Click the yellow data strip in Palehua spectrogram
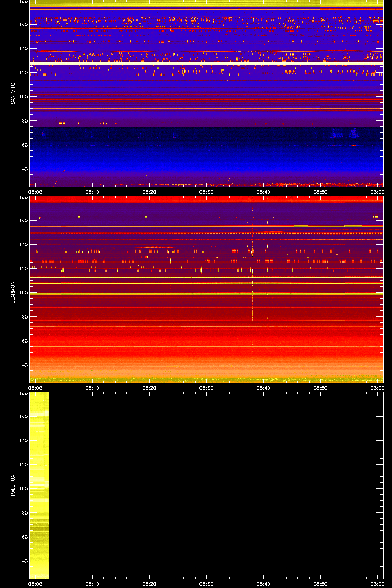The image size is (392, 588). [x=39, y=485]
